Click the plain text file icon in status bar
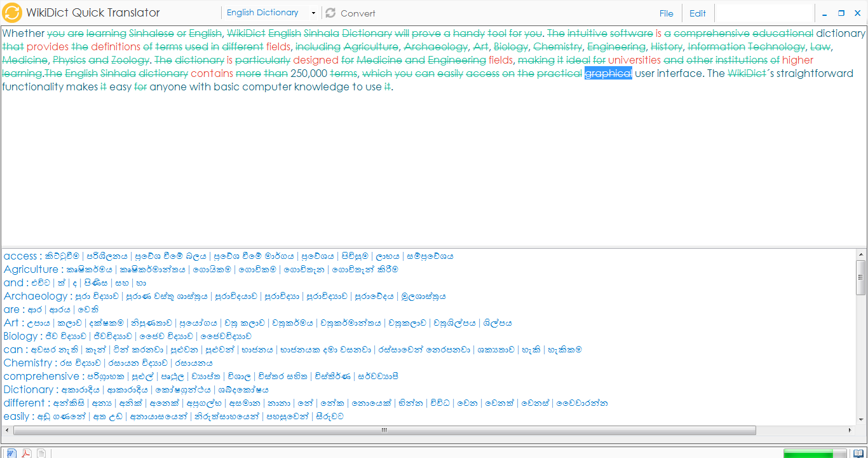868x458 pixels. tap(41, 453)
